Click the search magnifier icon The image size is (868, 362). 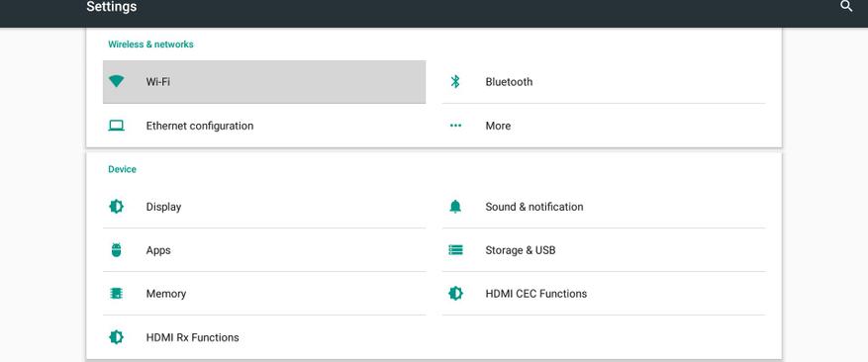(x=846, y=7)
